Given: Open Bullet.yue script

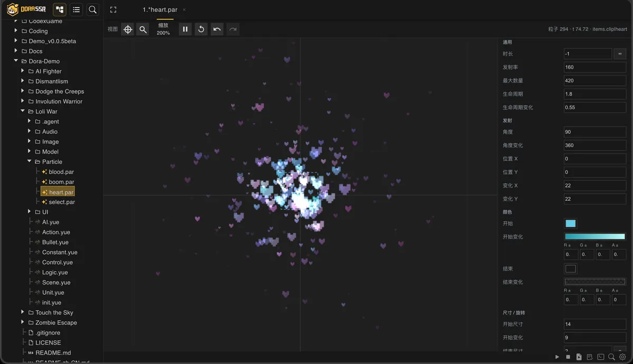Looking at the screenshot, I should click(55, 242).
